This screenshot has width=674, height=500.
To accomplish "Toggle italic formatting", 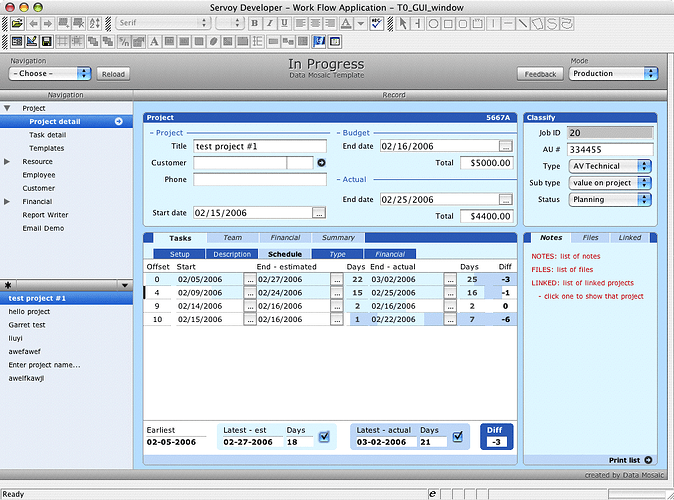I will point(270,23).
